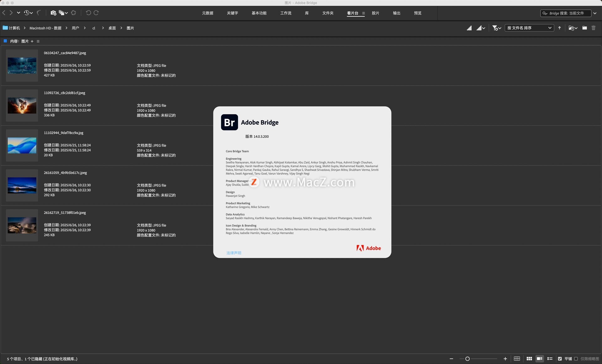Add a new content panel tab with plus
602x364 pixels.
(x=32, y=41)
